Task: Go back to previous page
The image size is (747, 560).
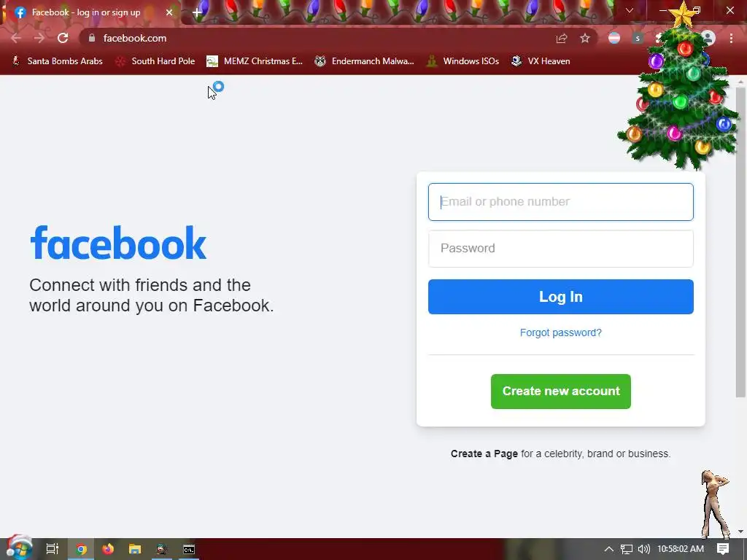Action: (16, 38)
